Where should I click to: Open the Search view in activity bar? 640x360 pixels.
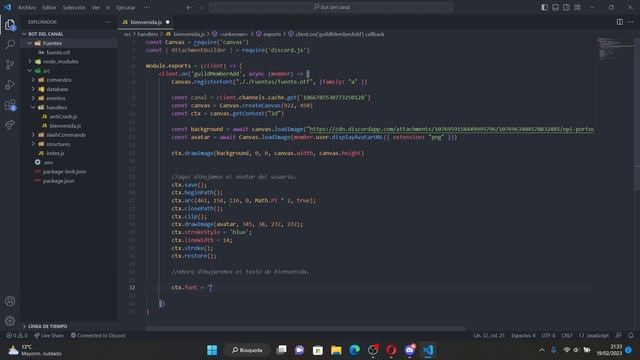coord(10,44)
